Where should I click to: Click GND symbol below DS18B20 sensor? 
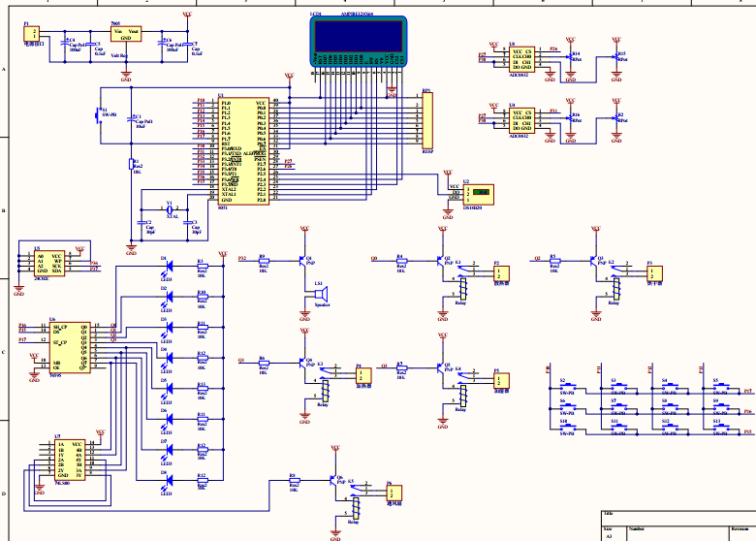point(448,212)
